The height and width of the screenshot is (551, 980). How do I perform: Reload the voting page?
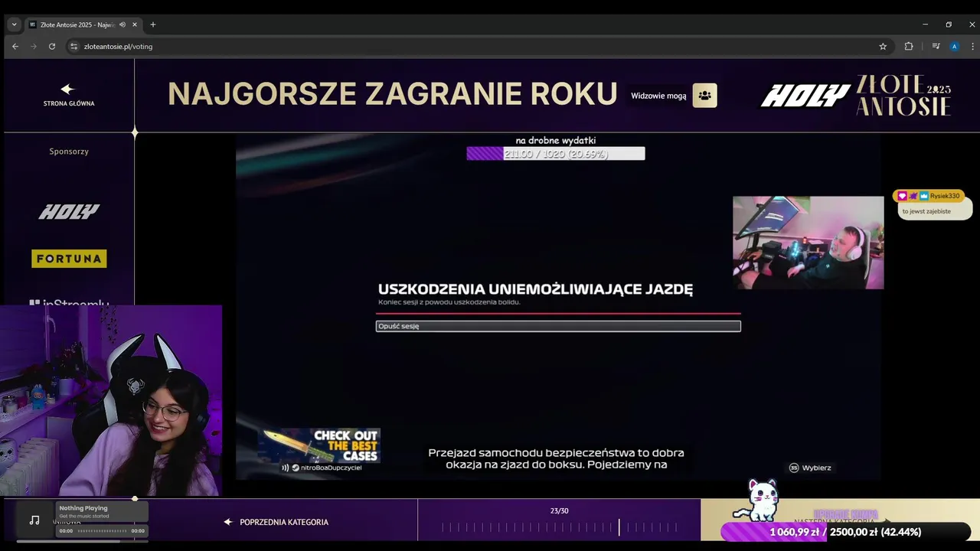52,46
